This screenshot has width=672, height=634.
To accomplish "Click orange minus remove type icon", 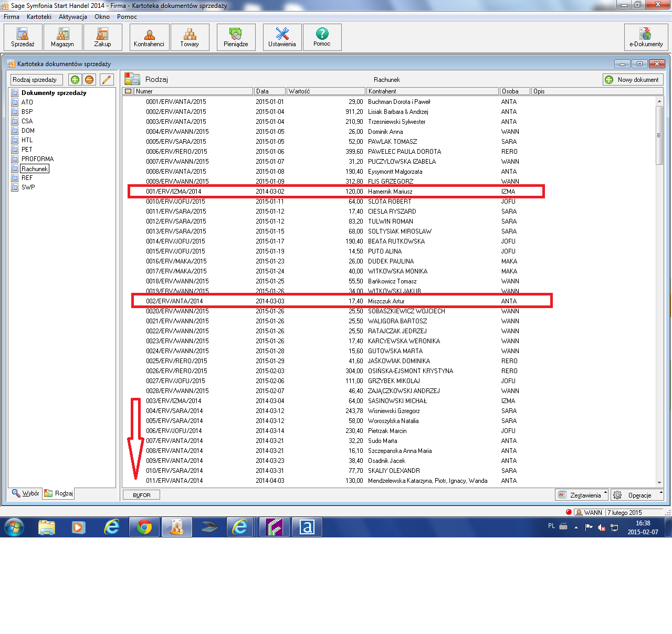I will click(x=89, y=80).
